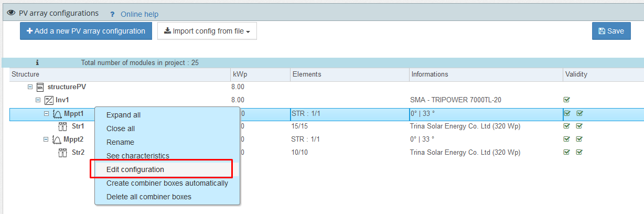This screenshot has height=214, width=644.
Task: Select the Str1 tree item
Action: coord(78,126)
